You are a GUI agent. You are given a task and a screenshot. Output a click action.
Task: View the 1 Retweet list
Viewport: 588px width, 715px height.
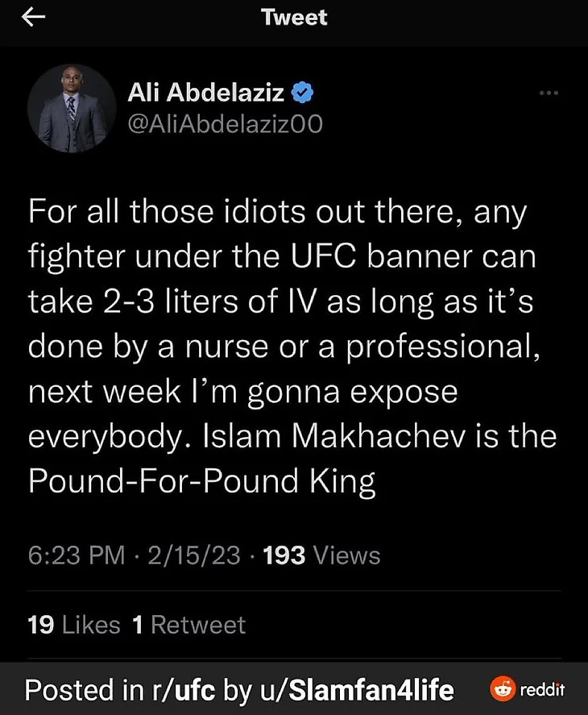pos(188,625)
